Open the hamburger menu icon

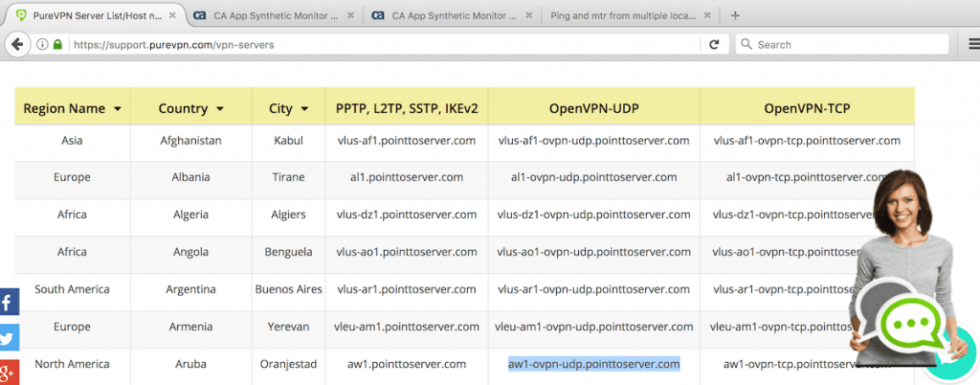click(973, 44)
